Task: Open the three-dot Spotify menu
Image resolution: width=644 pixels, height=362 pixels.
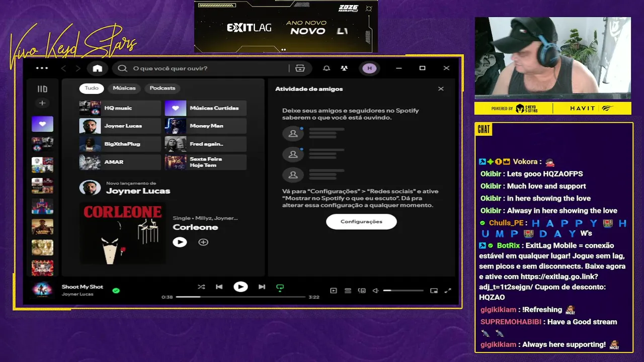Action: 42,68
